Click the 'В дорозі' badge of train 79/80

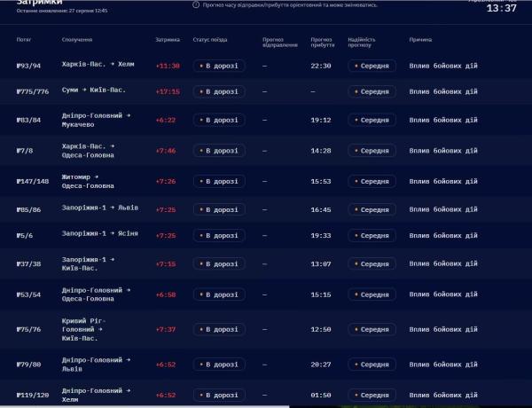219,365
